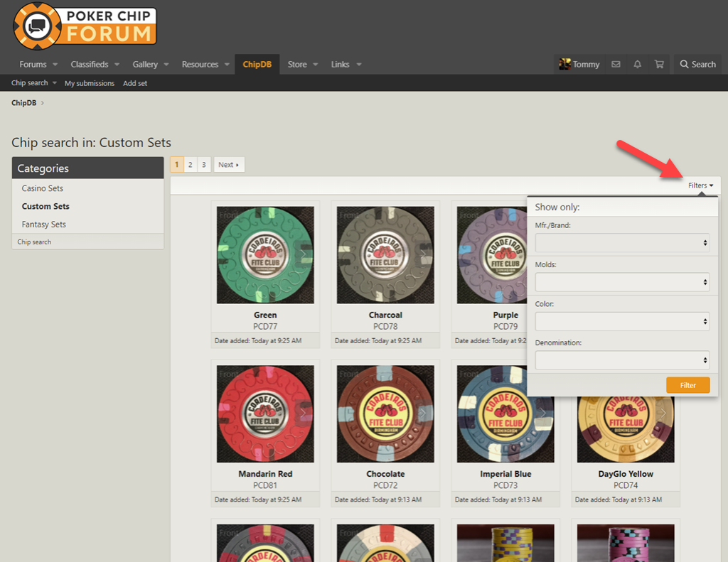
Task: Open the Resources nav item
Action: [200, 64]
